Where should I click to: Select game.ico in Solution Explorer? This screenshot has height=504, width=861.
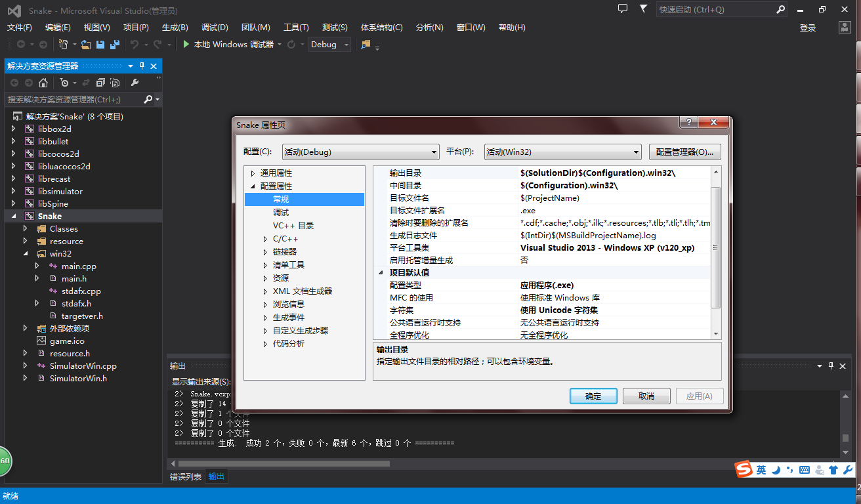tap(67, 341)
